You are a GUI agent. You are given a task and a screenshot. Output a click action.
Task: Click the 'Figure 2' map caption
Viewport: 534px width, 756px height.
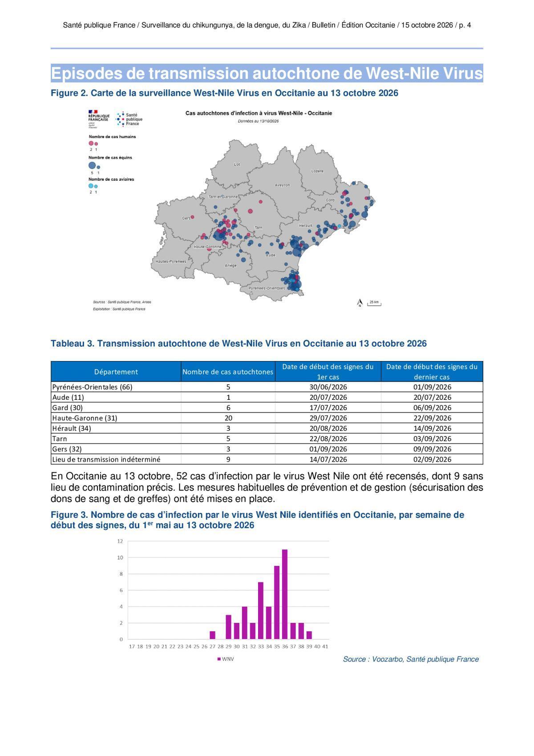pyautogui.click(x=225, y=93)
